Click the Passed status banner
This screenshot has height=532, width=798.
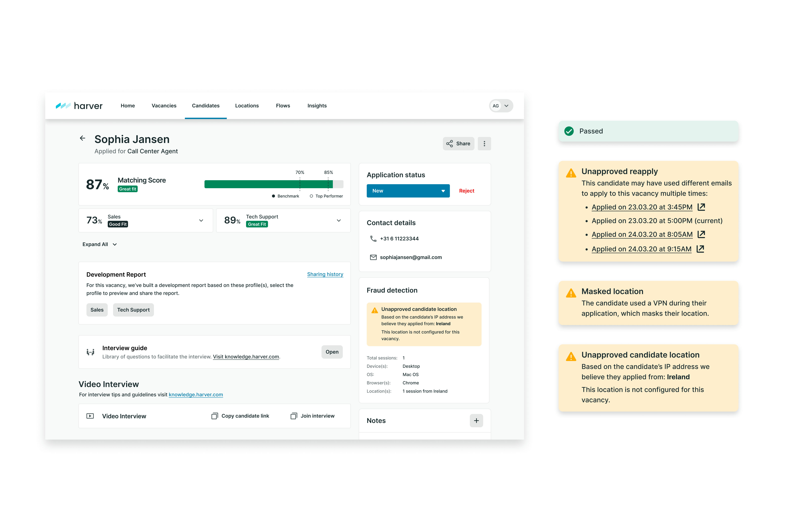pyautogui.click(x=648, y=131)
